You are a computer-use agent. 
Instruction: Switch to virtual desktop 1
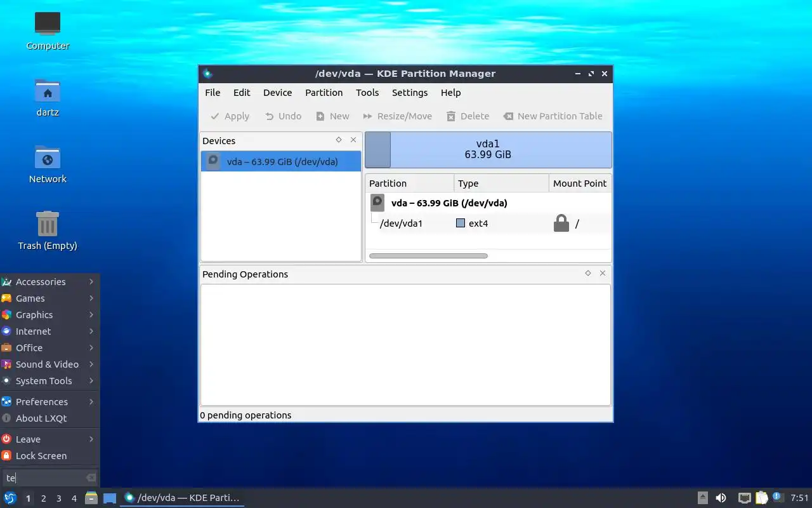pos(28,498)
